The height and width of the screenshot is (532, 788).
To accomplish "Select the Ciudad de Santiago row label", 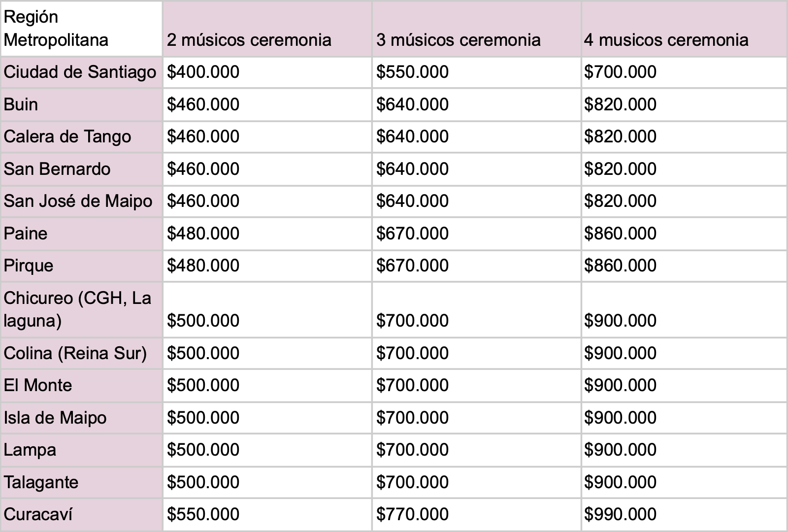I will pos(81,72).
